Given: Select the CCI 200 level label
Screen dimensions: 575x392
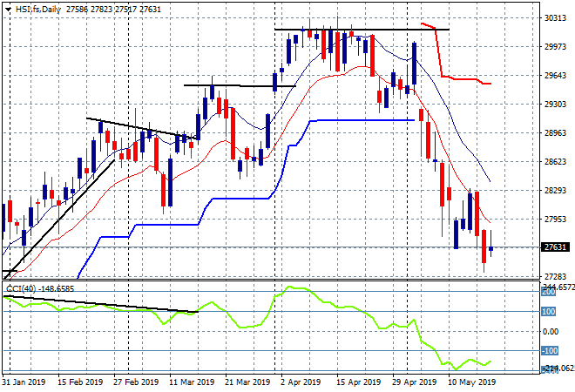Looking at the screenshot, I should pyautogui.click(x=549, y=292).
